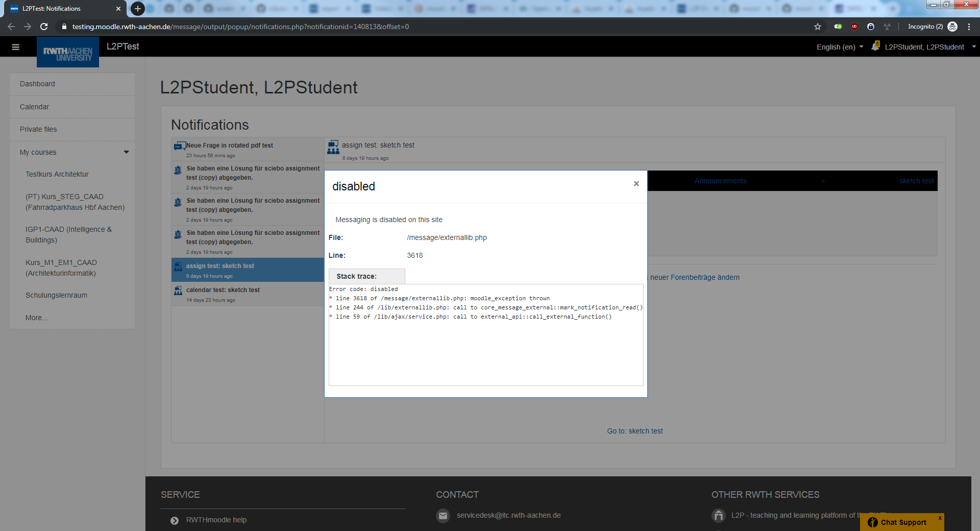The image size is (980, 531).
Task: Click the mail envelope icon in Contact
Action: pyautogui.click(x=443, y=516)
